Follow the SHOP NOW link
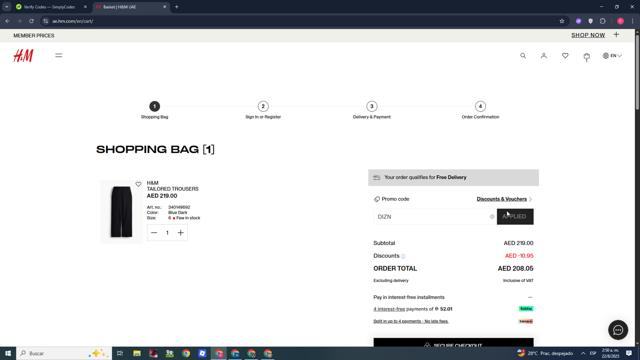This screenshot has width=640, height=360. 588,35
